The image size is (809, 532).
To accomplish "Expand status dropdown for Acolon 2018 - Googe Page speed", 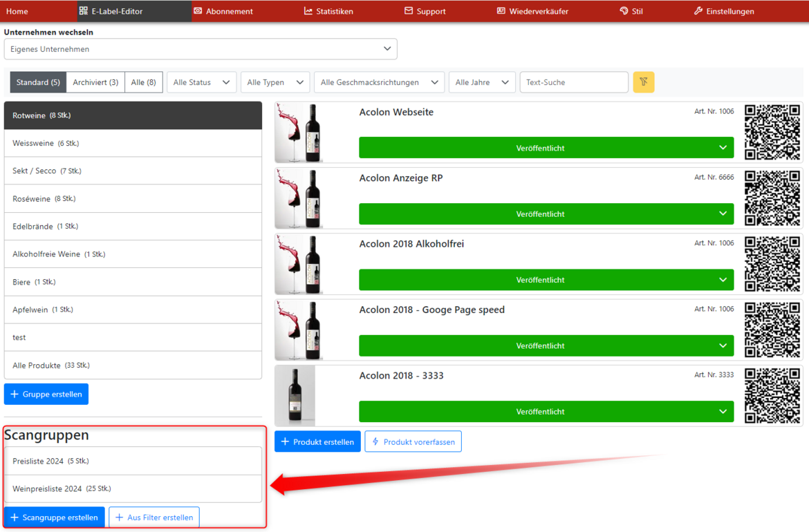I will pyautogui.click(x=546, y=346).
